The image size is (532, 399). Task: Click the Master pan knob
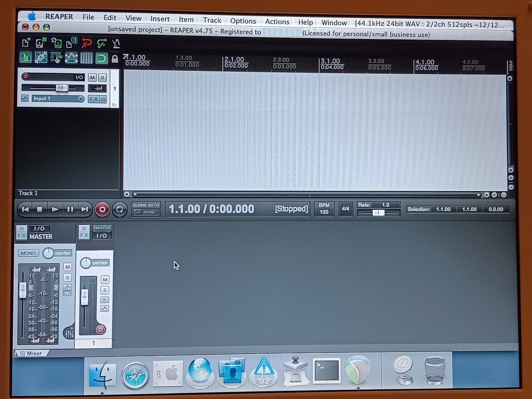point(48,253)
